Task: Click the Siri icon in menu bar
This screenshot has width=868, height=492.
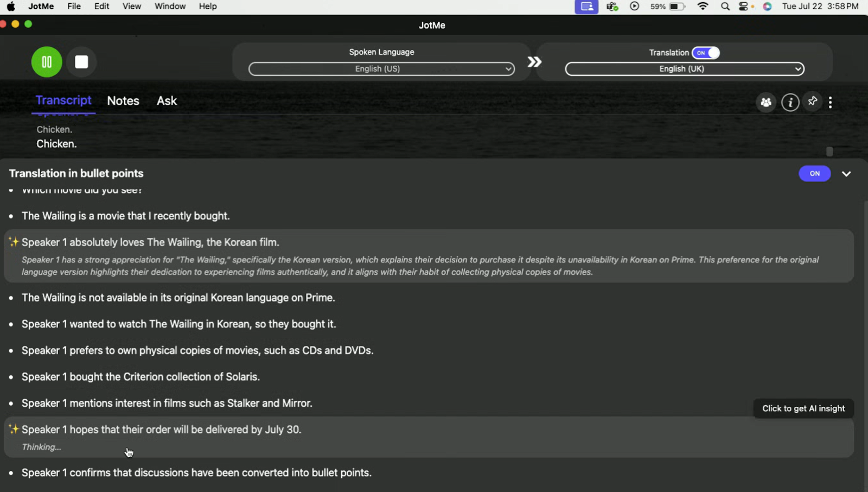Action: [767, 7]
